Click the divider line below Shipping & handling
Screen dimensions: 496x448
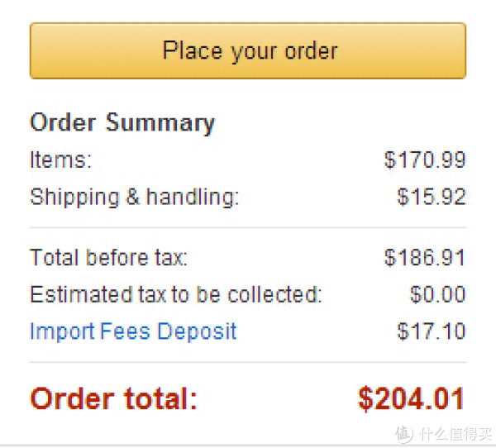(x=248, y=227)
